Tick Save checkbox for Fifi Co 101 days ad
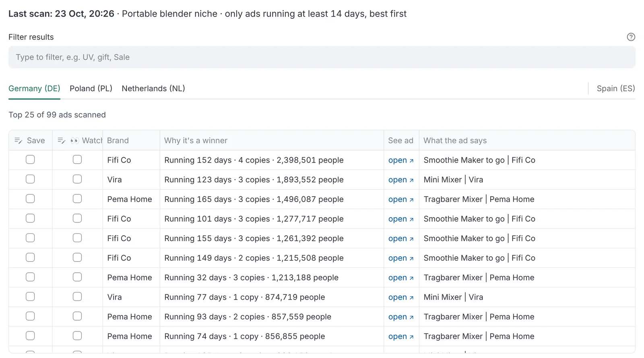644x358 pixels. 30,218
